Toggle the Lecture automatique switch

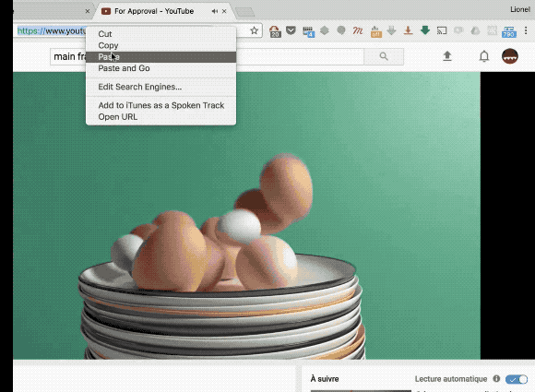tap(517, 379)
